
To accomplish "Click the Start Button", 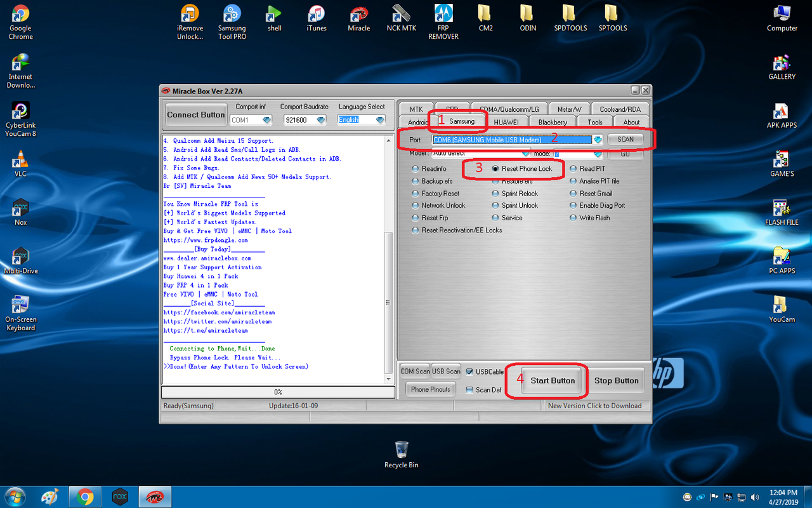I will click(x=553, y=381).
